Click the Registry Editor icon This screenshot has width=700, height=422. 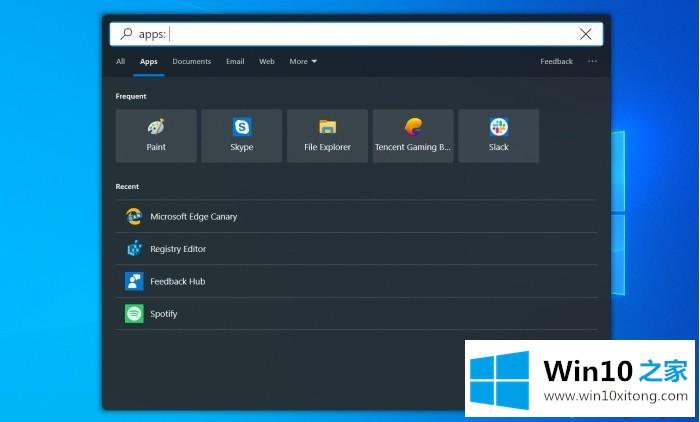pos(134,249)
